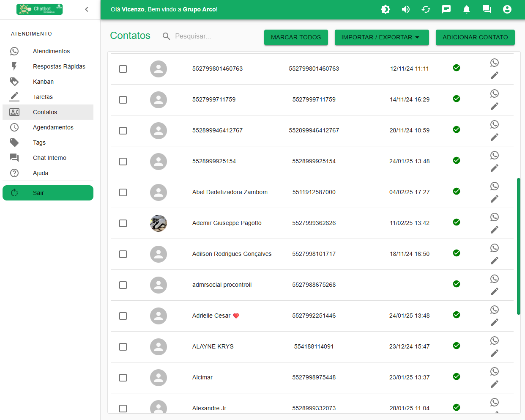525x420 pixels.
Task: Mute notifications with the volume icon
Action: click(x=405, y=9)
